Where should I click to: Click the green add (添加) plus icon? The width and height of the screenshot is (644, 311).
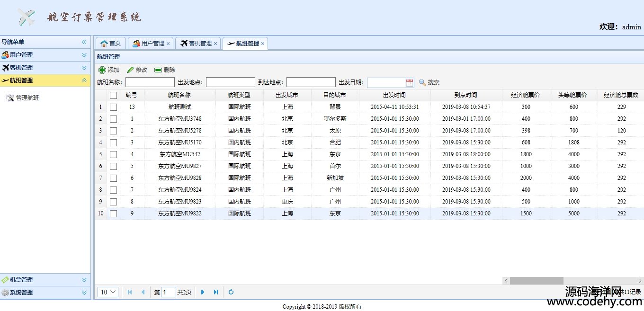click(102, 70)
